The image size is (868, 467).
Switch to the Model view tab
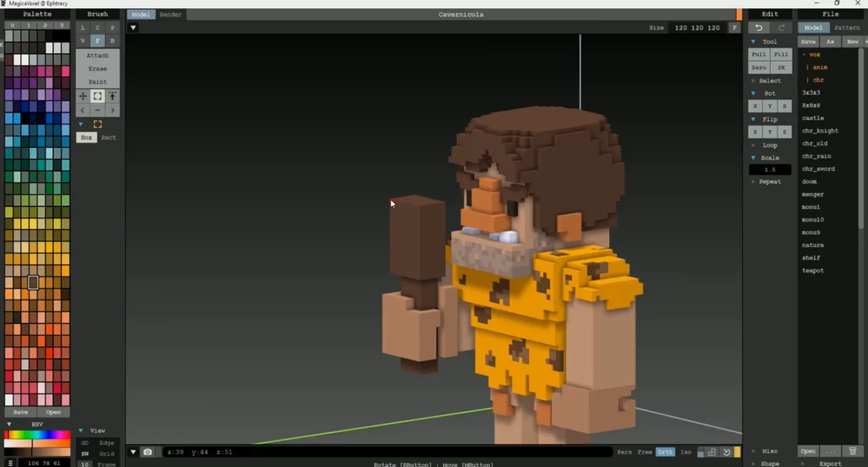141,14
